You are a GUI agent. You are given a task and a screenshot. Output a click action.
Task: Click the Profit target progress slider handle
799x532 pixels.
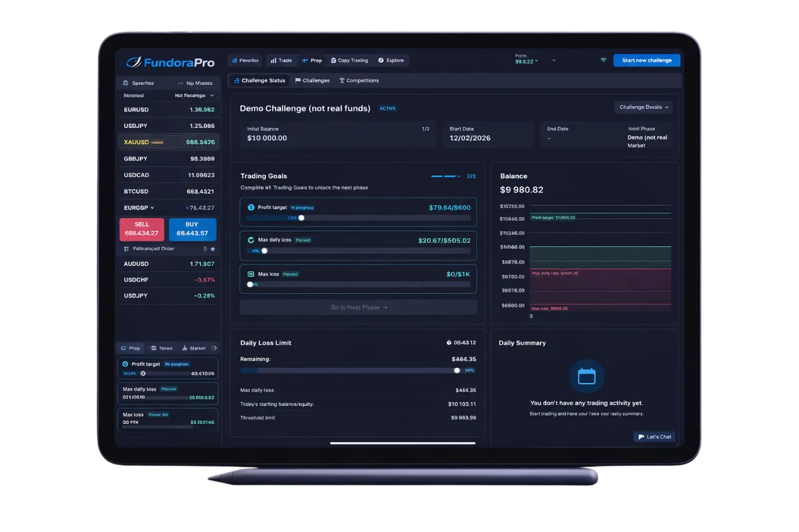tap(301, 218)
